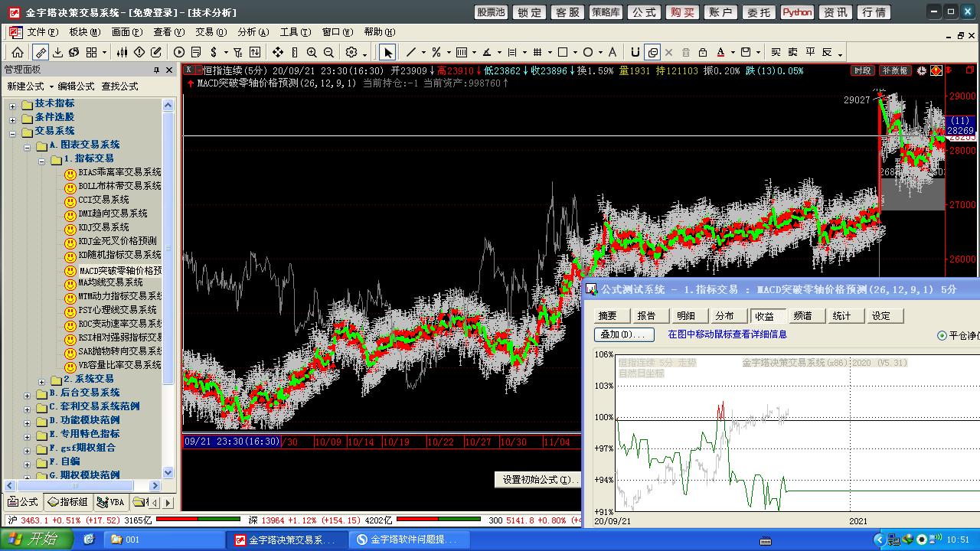Screen dimensions: 980x551
Task: Click the edit note pencil icon
Action: [x=156, y=52]
